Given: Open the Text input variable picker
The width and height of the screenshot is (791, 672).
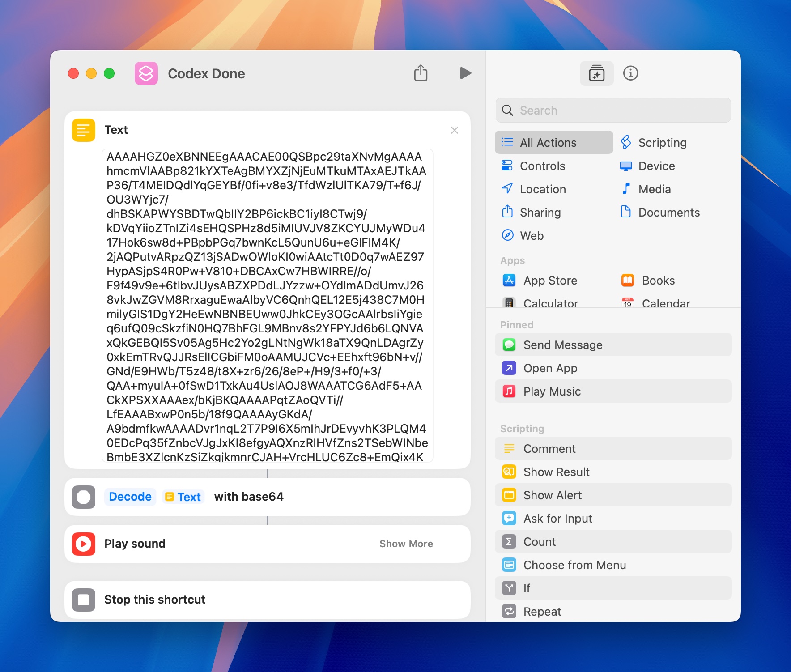Looking at the screenshot, I should tap(183, 497).
